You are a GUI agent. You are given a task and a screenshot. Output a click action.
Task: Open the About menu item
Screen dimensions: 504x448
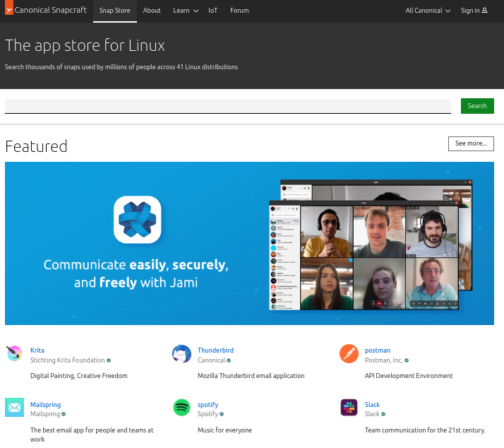point(152,11)
